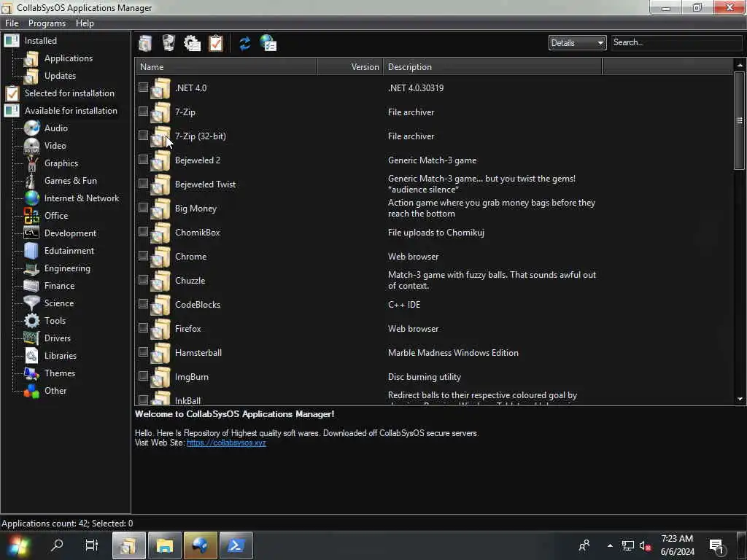Open the collabsysos.xyz website link

(226, 443)
